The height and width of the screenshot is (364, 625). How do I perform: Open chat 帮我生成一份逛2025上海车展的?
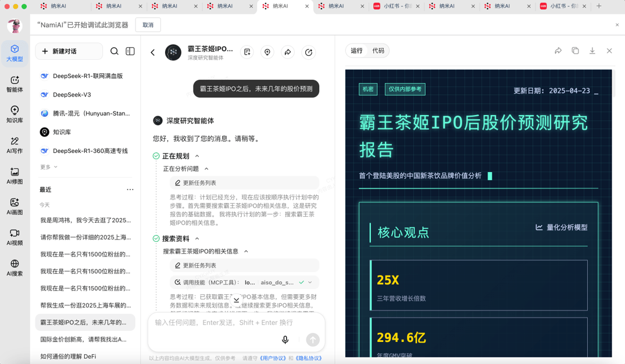click(x=85, y=305)
